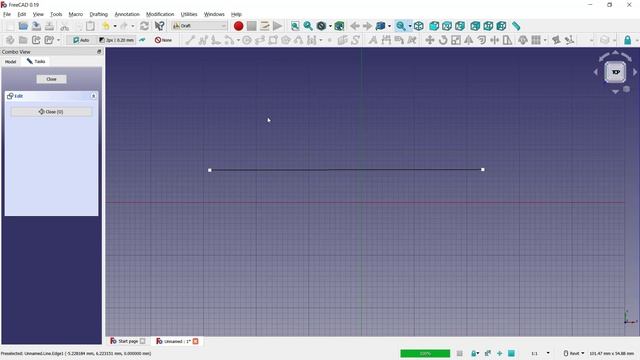Click the left endpoint of the line
Image resolution: width=640 pixels, height=360 pixels.
tap(210, 170)
